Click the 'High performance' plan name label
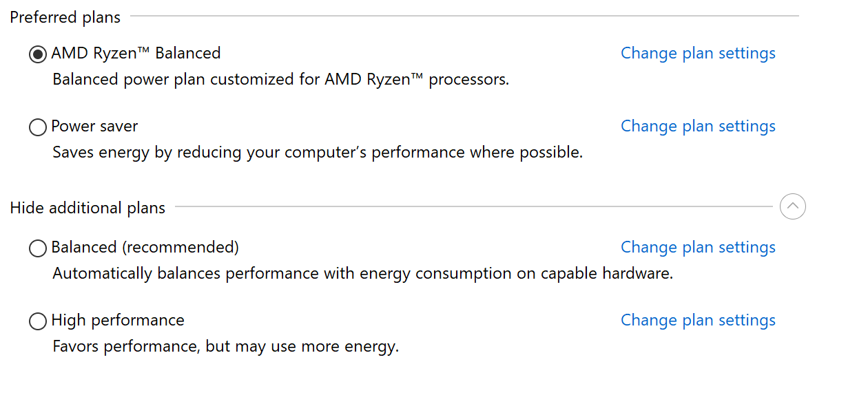Screen dimensions: 868x417 118,321
